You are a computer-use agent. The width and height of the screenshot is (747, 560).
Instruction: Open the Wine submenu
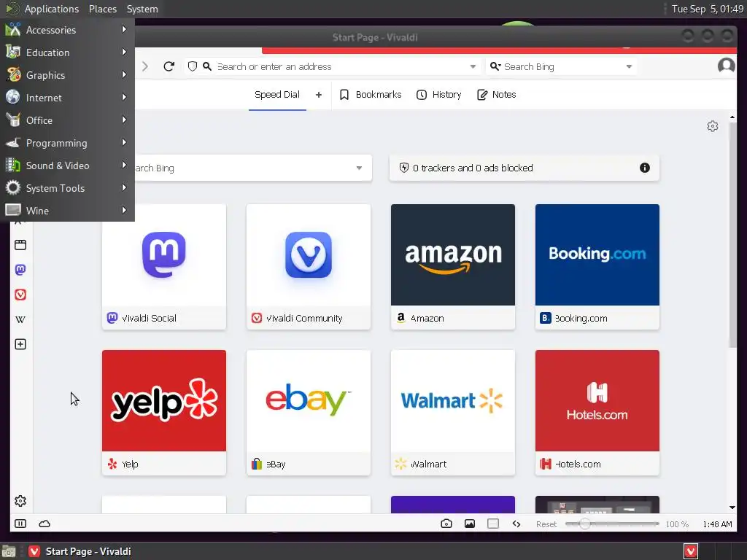click(66, 211)
